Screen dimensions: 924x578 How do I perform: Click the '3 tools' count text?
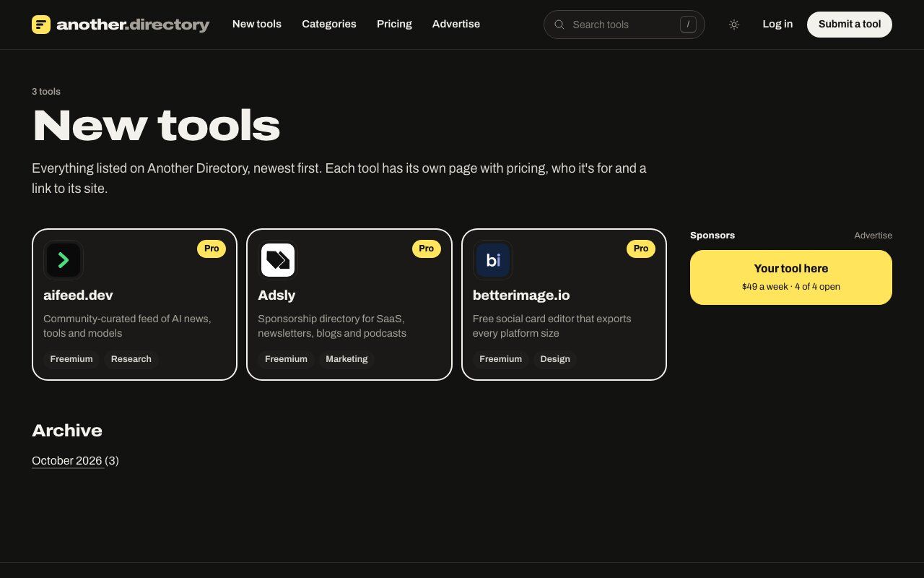point(46,92)
